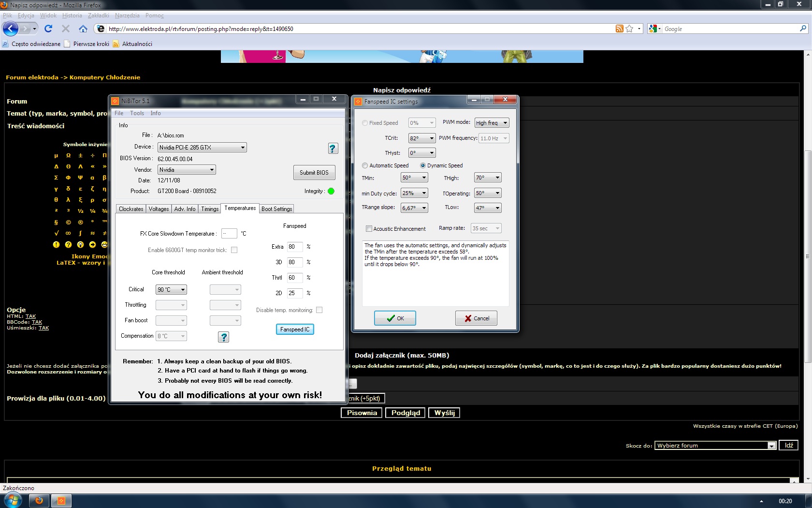Select the Fixed Speed radio button
The height and width of the screenshot is (508, 812).
click(365, 123)
